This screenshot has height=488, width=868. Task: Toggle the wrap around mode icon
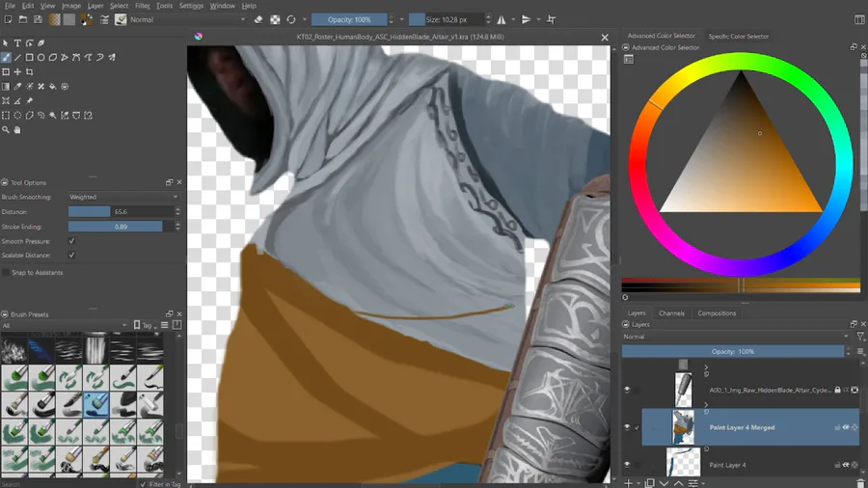click(552, 19)
